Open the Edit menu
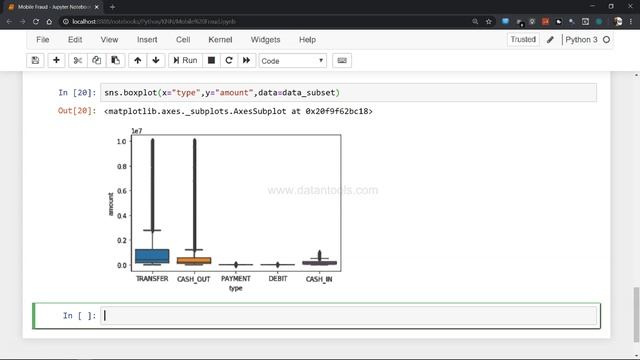 (x=75, y=40)
